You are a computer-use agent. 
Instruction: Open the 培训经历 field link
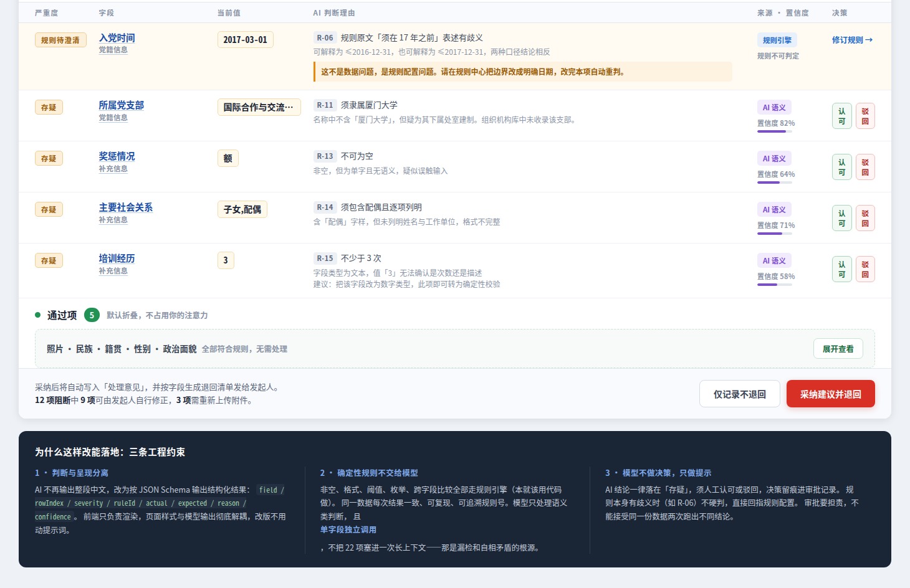coord(117,258)
